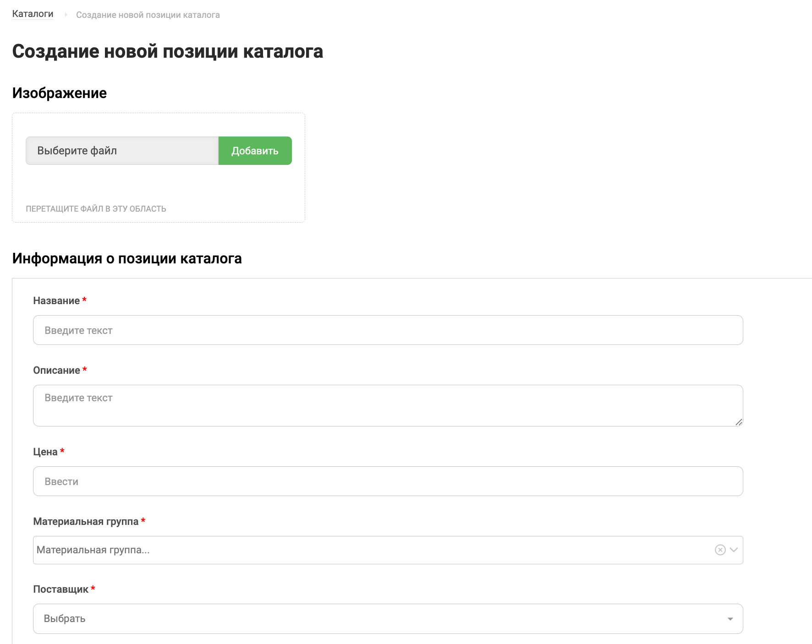Click the breadcrumb separator arrow after Каталоги
Image resolution: width=812 pixels, height=644 pixels.
tap(66, 15)
